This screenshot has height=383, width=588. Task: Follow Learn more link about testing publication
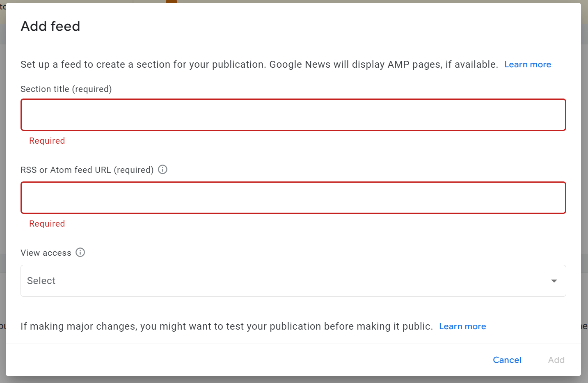462,326
